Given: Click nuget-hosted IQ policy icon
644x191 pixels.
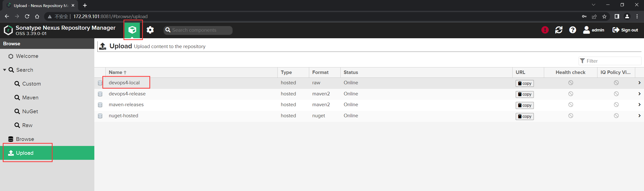Looking at the screenshot, I should coord(616,116).
